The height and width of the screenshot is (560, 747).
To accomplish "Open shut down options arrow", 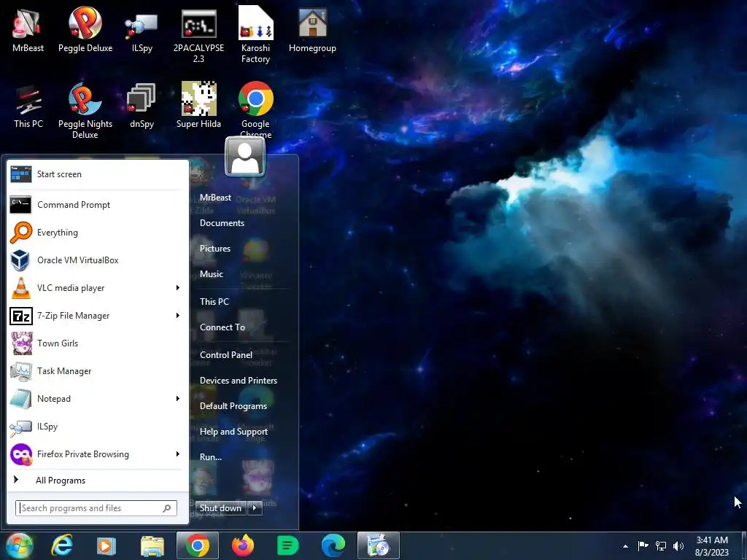I will [x=255, y=508].
